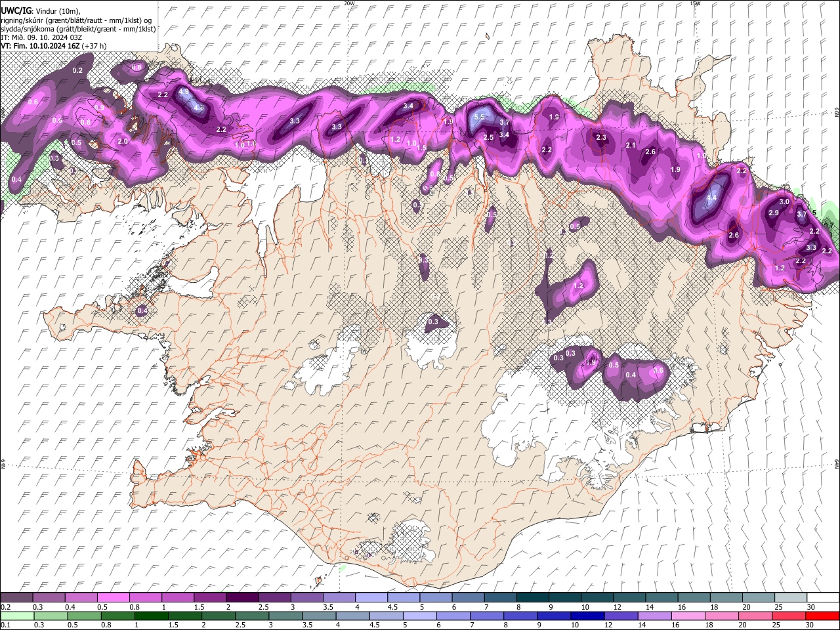Click the 4.4 precipitation value in the northeast
The width and height of the screenshot is (840, 630).
712,197
